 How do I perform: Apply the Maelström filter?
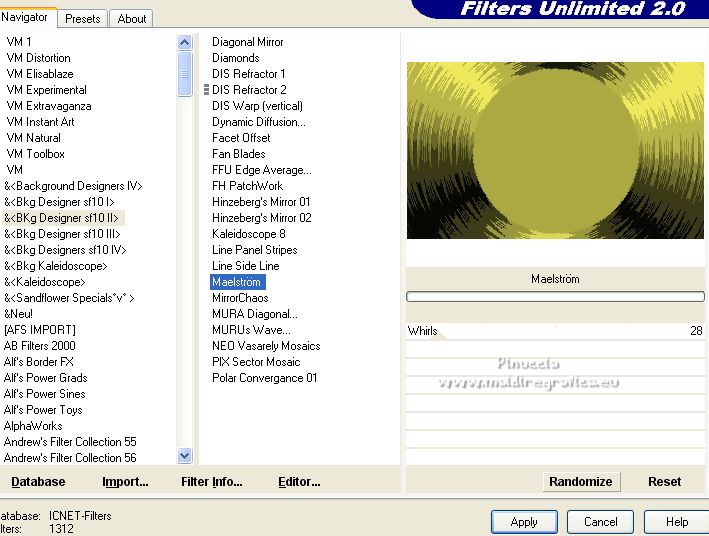[x=524, y=522]
